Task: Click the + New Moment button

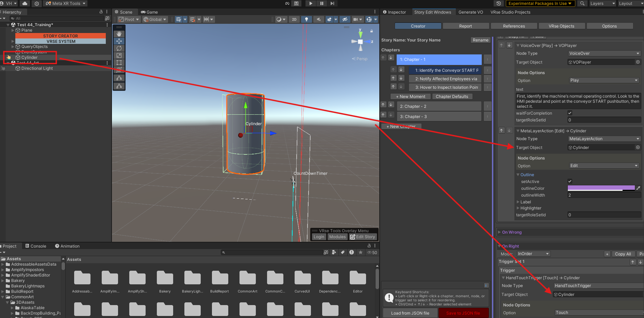Action: click(x=411, y=97)
